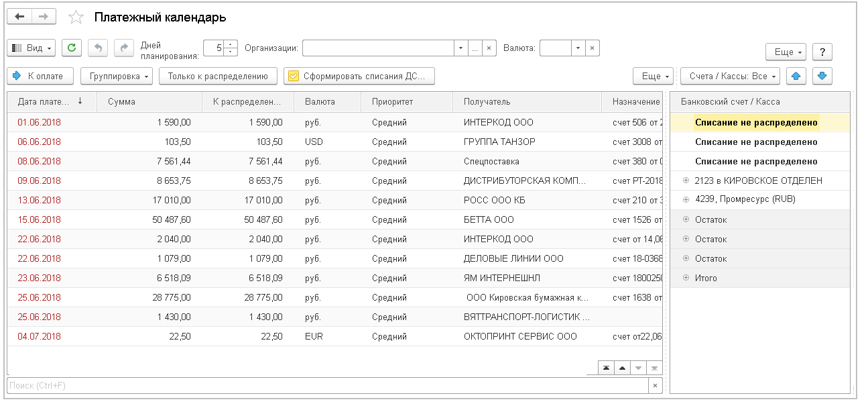This screenshot has width=868, height=408.
Task: Sort by Сумма column header
Action: tap(149, 102)
